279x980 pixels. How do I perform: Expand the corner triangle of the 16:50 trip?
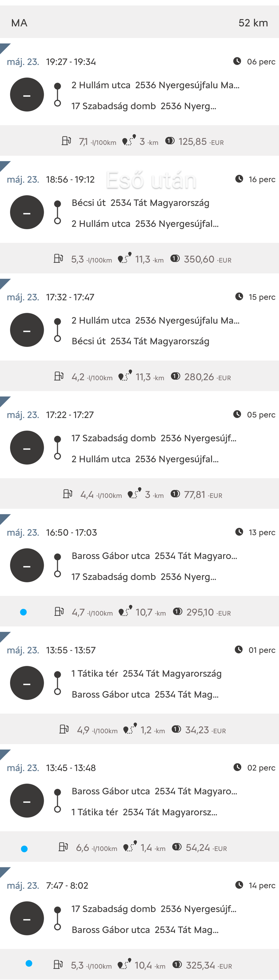click(x=4, y=518)
